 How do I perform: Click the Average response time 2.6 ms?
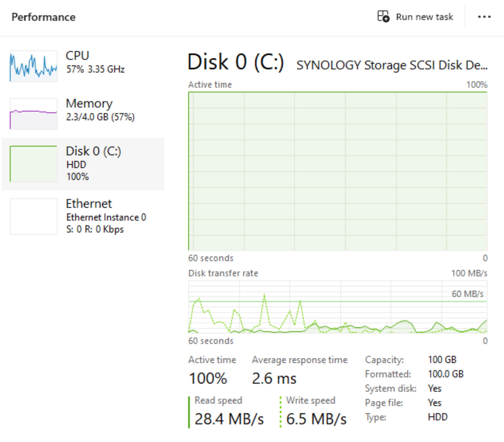point(274,378)
